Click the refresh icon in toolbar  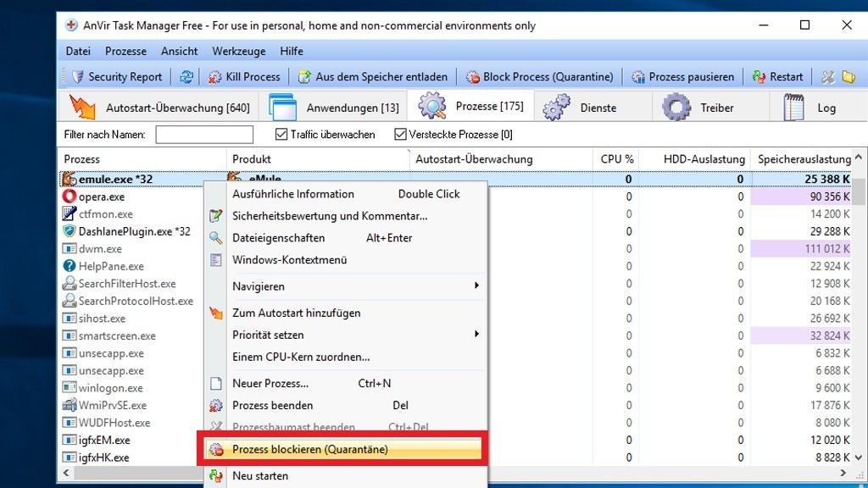[x=186, y=77]
